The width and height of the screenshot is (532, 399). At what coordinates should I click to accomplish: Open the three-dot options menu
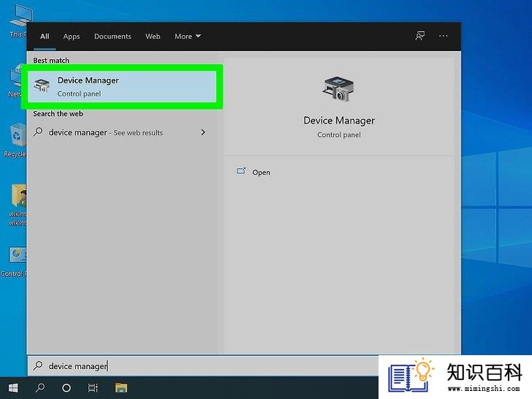pyautogui.click(x=443, y=36)
